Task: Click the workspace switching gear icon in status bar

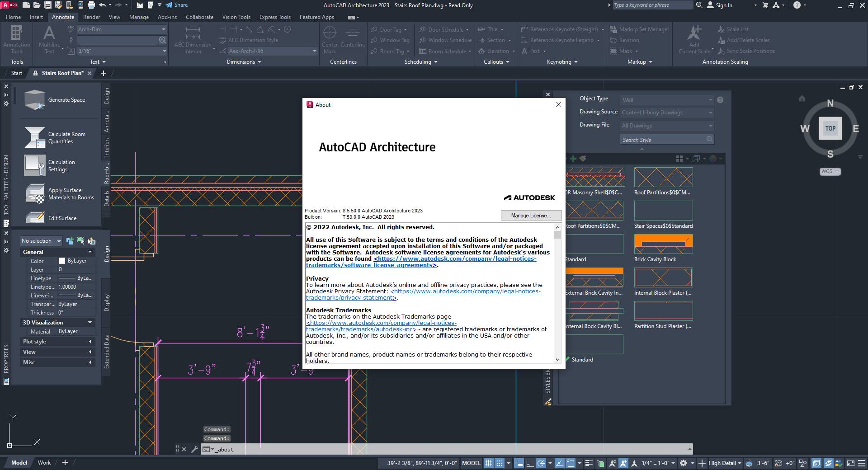Action: pos(683,463)
